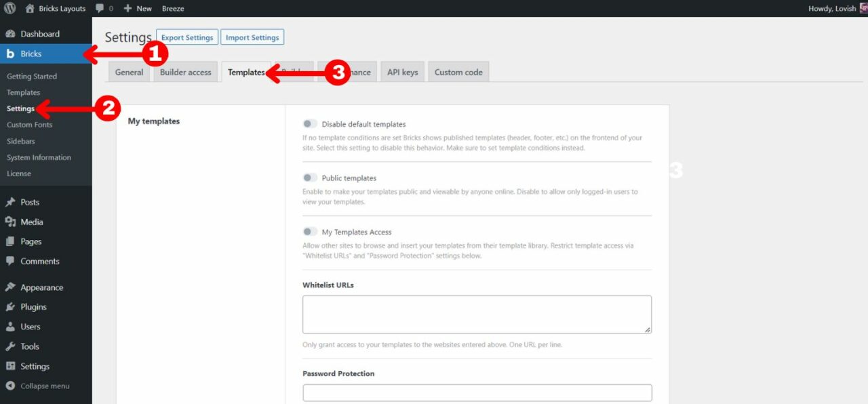Enable My Templates Access
Image resolution: width=868 pixels, height=404 pixels.
(310, 231)
